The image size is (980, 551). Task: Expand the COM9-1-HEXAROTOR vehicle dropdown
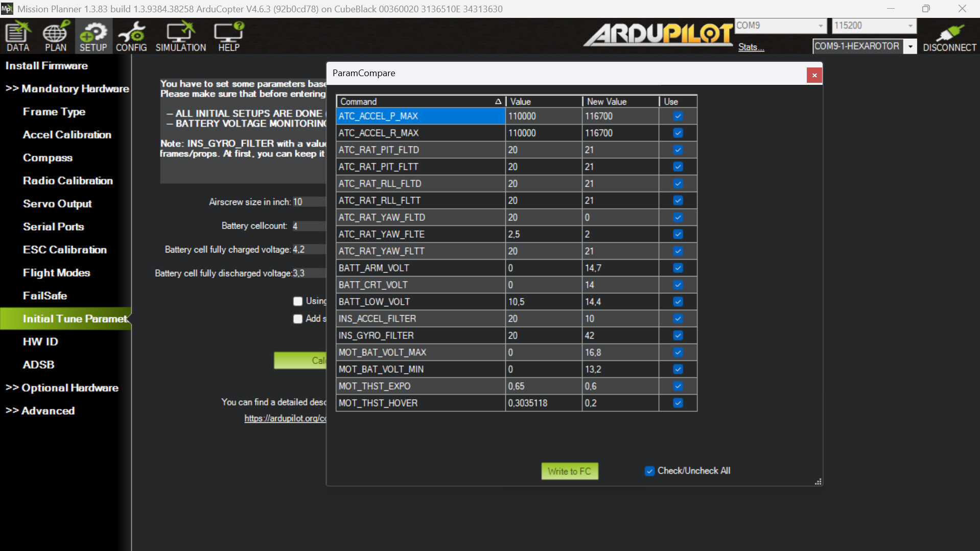point(910,47)
